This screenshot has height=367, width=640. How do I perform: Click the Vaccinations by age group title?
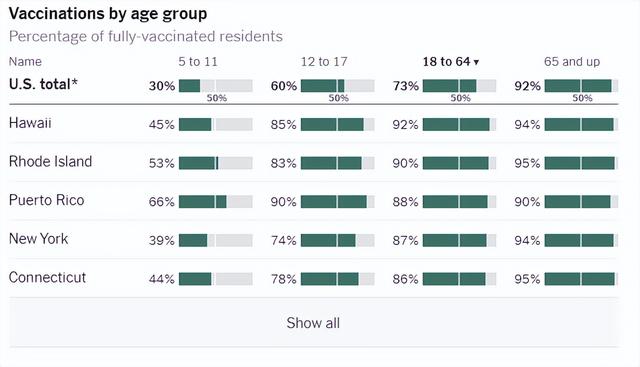[108, 14]
